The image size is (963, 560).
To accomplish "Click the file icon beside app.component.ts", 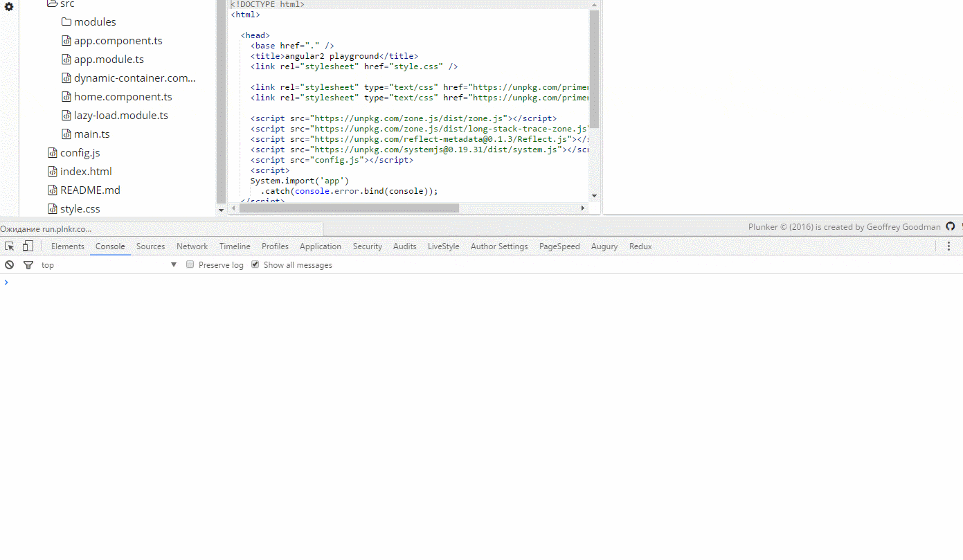I will click(x=66, y=40).
